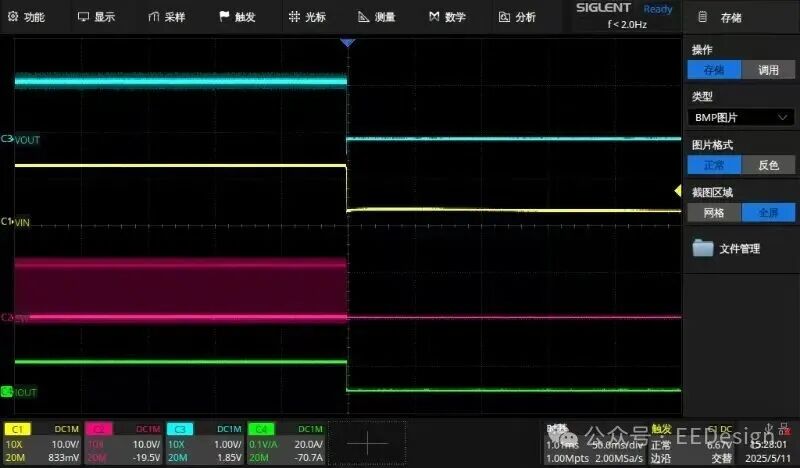Viewport: 800px width, 468px height.
Task: Click the blue trigger position marker at top
Action: tap(347, 43)
